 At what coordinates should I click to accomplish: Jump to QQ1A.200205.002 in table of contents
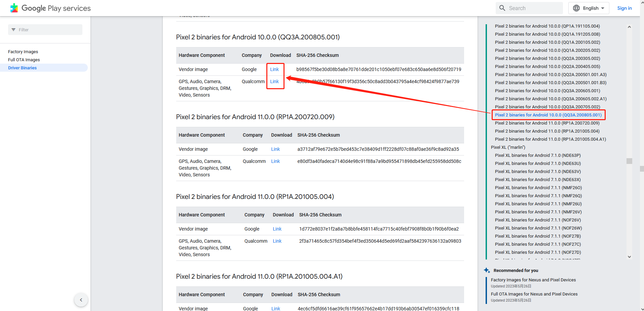coord(547,50)
